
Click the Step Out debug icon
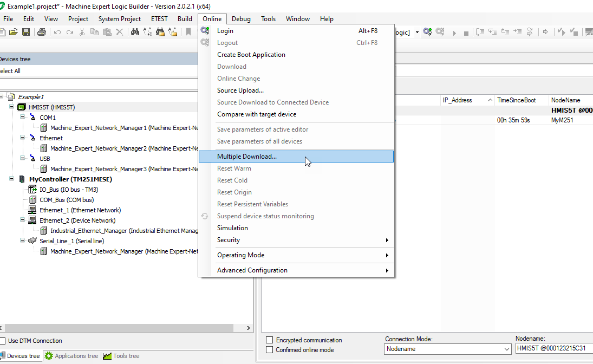505,32
